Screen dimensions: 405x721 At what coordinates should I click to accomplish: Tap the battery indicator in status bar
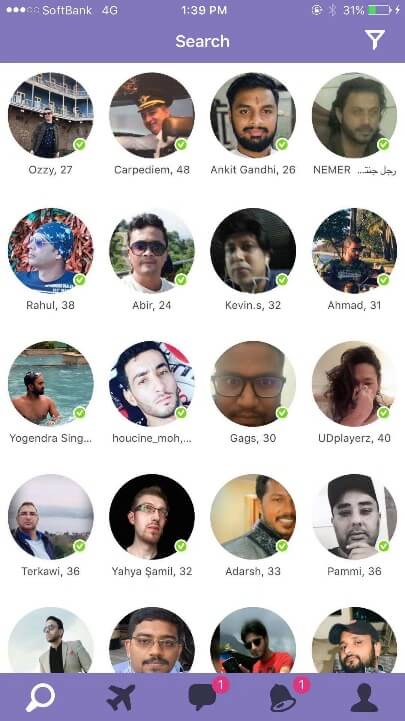379,10
